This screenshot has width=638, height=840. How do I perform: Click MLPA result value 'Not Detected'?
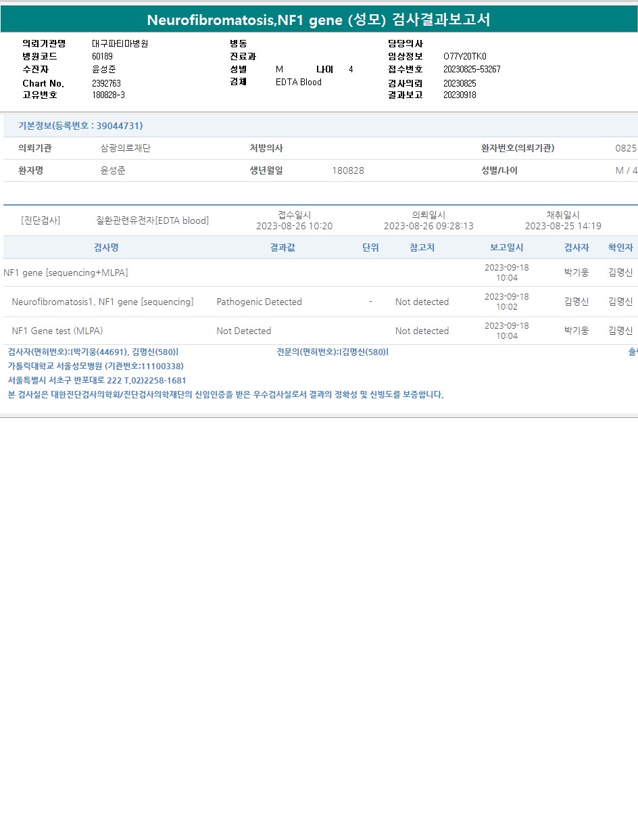click(243, 331)
